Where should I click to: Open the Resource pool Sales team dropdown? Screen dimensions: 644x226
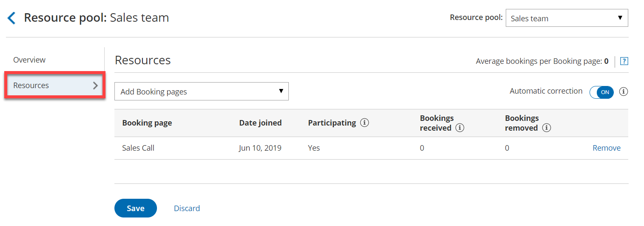(x=567, y=18)
